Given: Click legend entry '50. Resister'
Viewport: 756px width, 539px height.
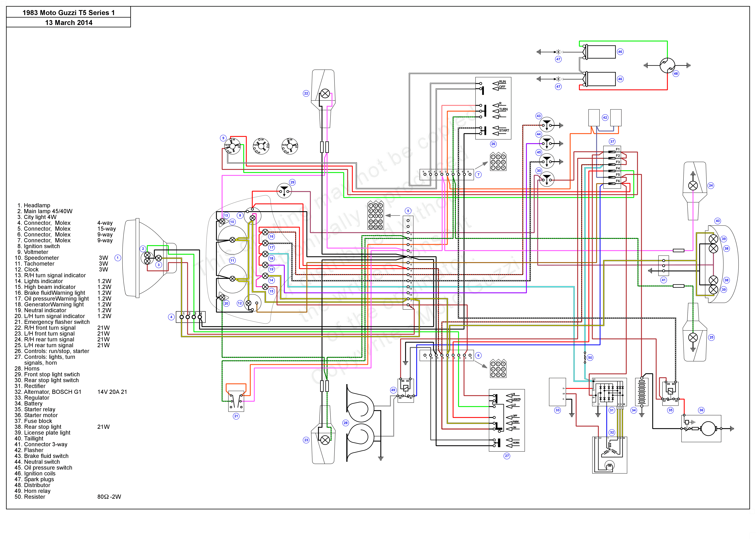Looking at the screenshot, I should [30, 497].
